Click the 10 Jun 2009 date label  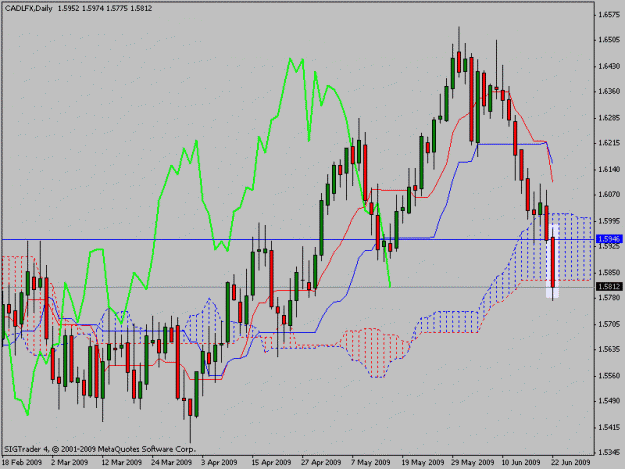pos(521,462)
